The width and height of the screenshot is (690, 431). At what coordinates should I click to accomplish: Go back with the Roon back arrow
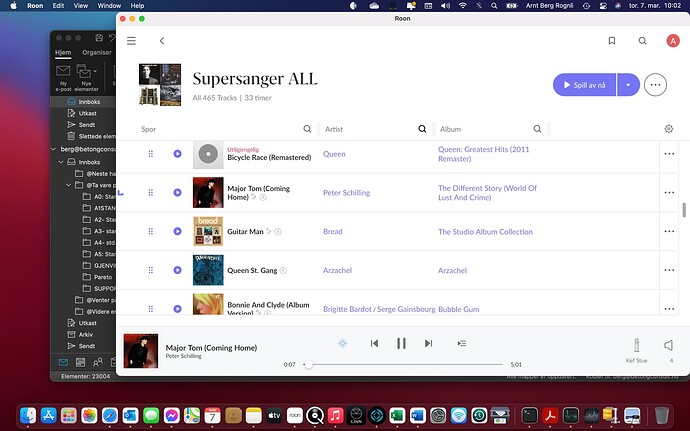click(x=162, y=41)
